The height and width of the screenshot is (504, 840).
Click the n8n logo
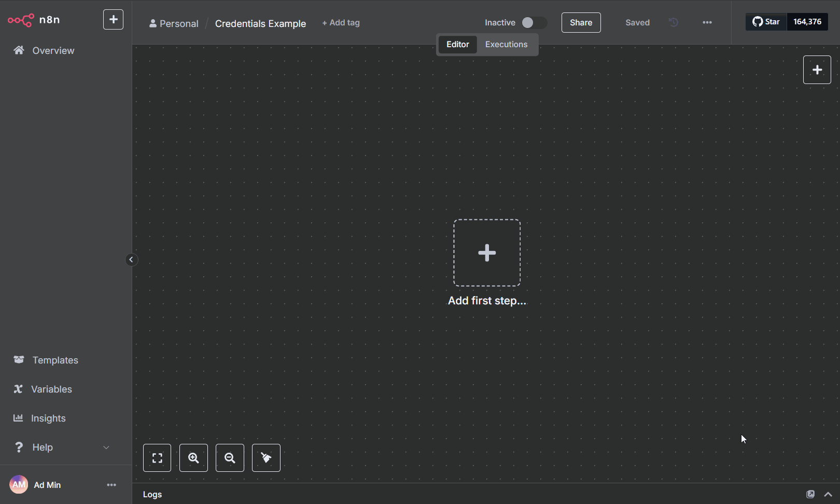[x=34, y=20]
